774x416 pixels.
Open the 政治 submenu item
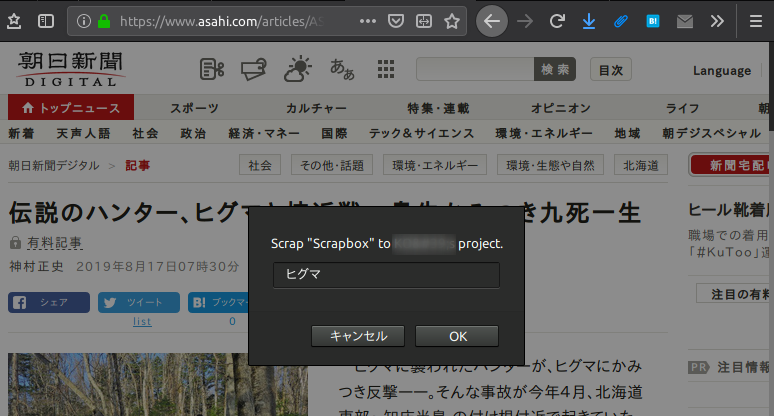click(x=193, y=133)
